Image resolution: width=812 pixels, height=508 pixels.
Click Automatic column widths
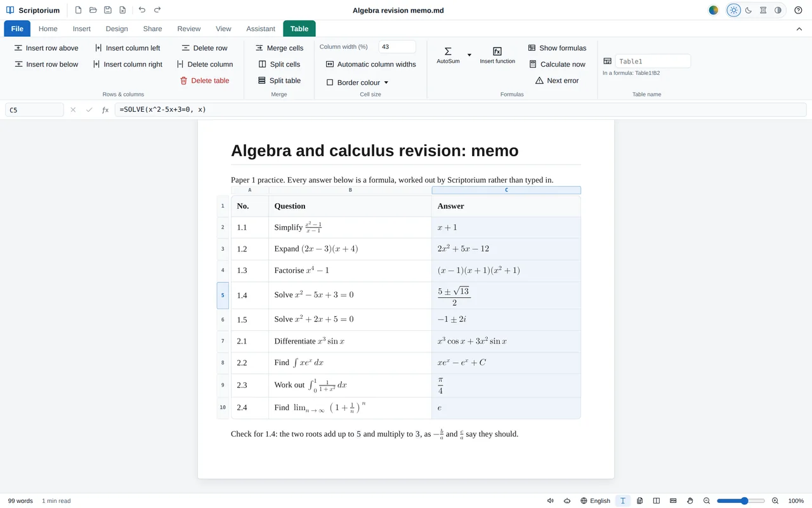pos(371,64)
